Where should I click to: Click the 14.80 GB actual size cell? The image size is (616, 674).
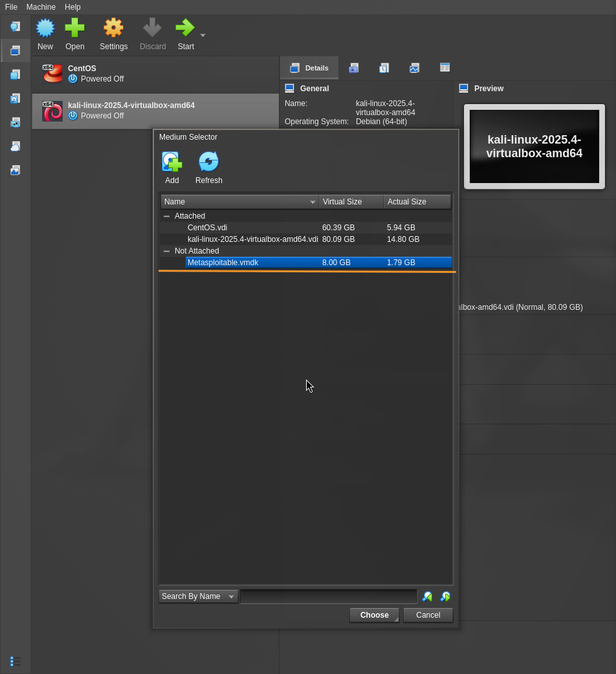click(x=402, y=239)
